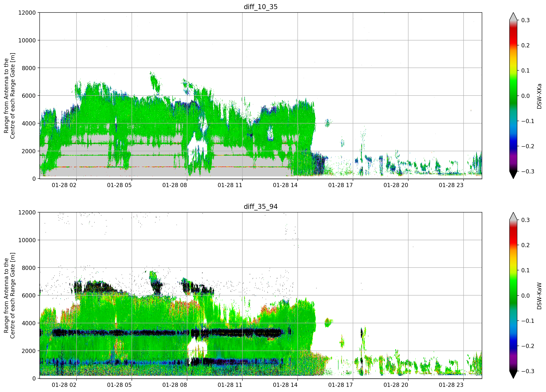
Task: Click the top colorbar upper gray arrow
Action: click(513, 16)
